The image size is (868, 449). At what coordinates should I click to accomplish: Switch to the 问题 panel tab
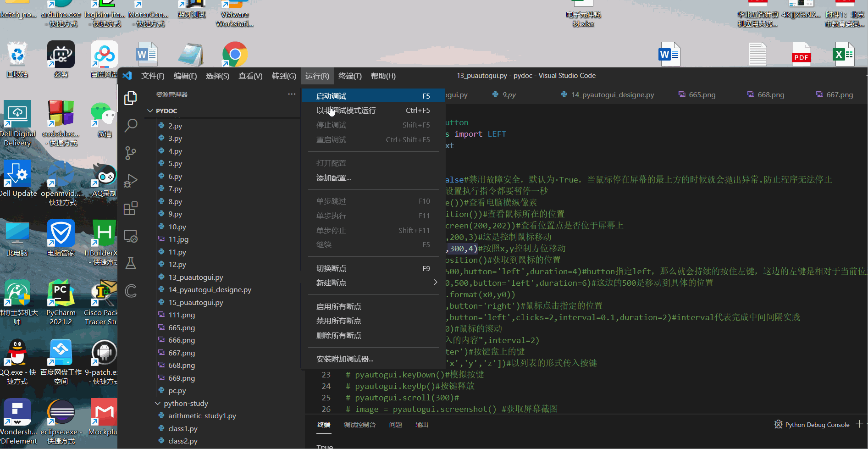coord(395,425)
